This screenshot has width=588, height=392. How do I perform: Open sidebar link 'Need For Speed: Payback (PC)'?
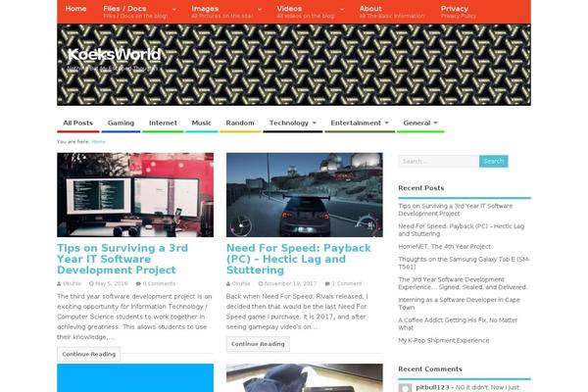pos(462,230)
